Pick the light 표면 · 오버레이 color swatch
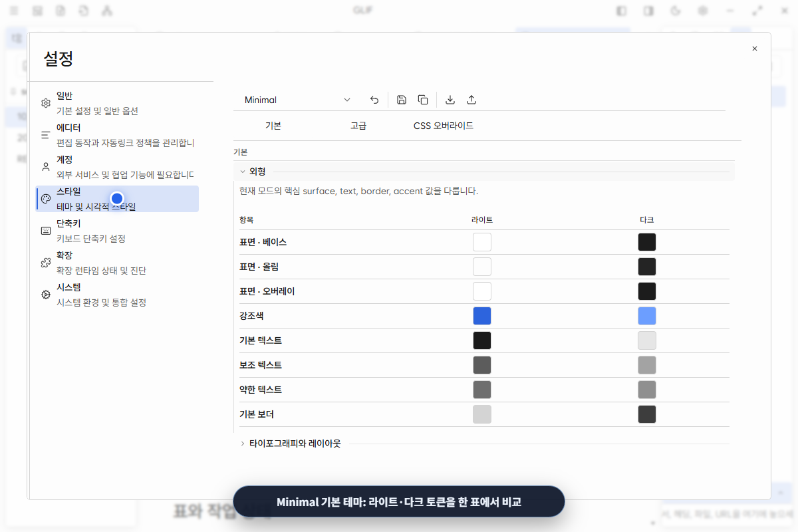Viewport: 798px width, 532px height. coord(482,291)
